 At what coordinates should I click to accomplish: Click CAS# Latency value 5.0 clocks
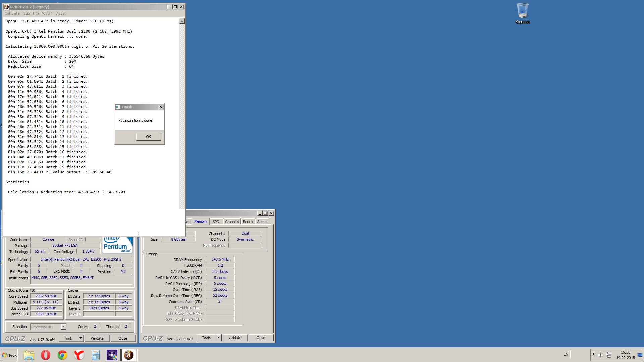[x=220, y=271]
